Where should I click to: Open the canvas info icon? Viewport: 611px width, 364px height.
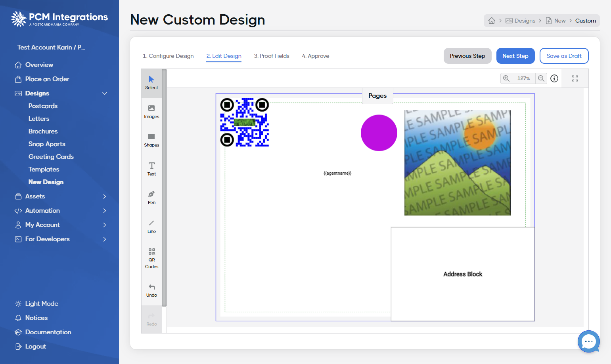click(x=554, y=78)
